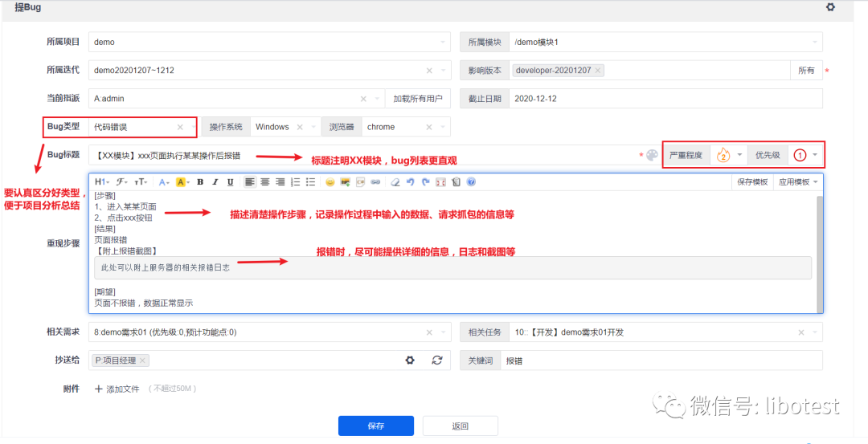Image resolution: width=868 pixels, height=444 pixels.
Task: Click the 加载所有用户 button
Action: (x=418, y=99)
